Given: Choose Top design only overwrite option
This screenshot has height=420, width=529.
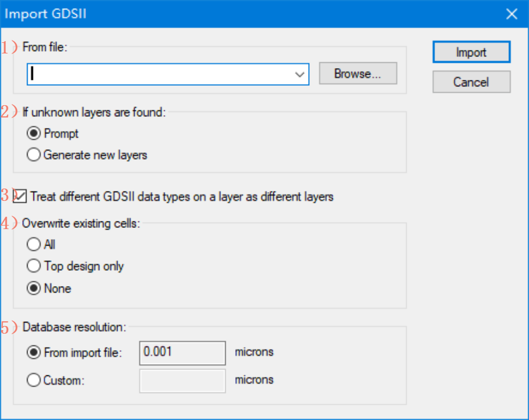Looking at the screenshot, I should click(x=34, y=266).
